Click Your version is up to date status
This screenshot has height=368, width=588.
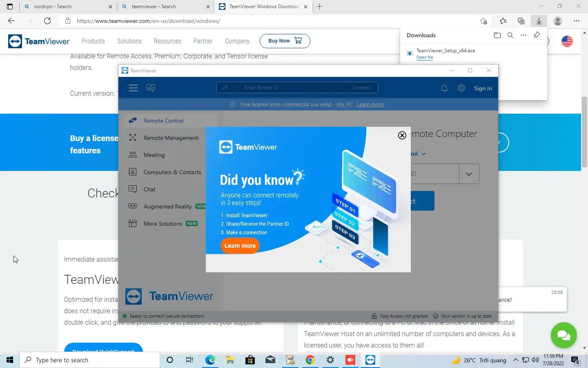coord(462,316)
